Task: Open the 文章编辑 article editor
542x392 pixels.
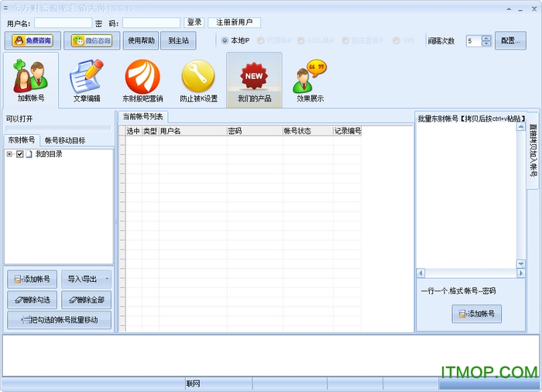Action: (x=87, y=81)
